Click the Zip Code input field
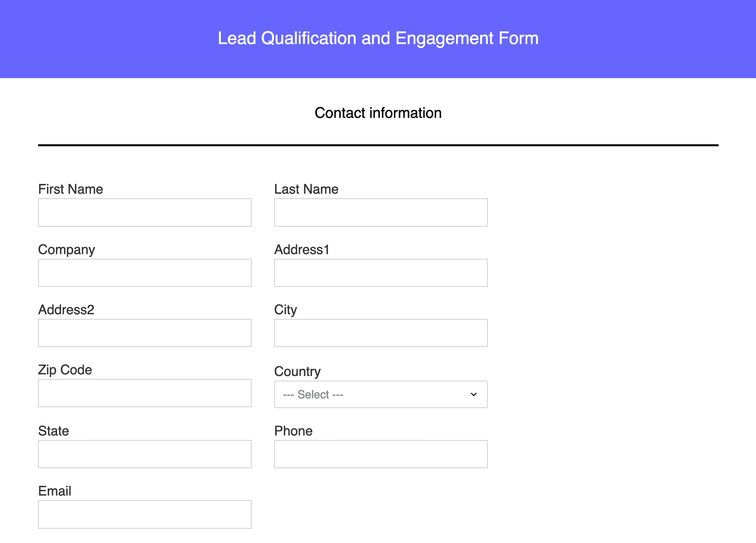 click(144, 393)
